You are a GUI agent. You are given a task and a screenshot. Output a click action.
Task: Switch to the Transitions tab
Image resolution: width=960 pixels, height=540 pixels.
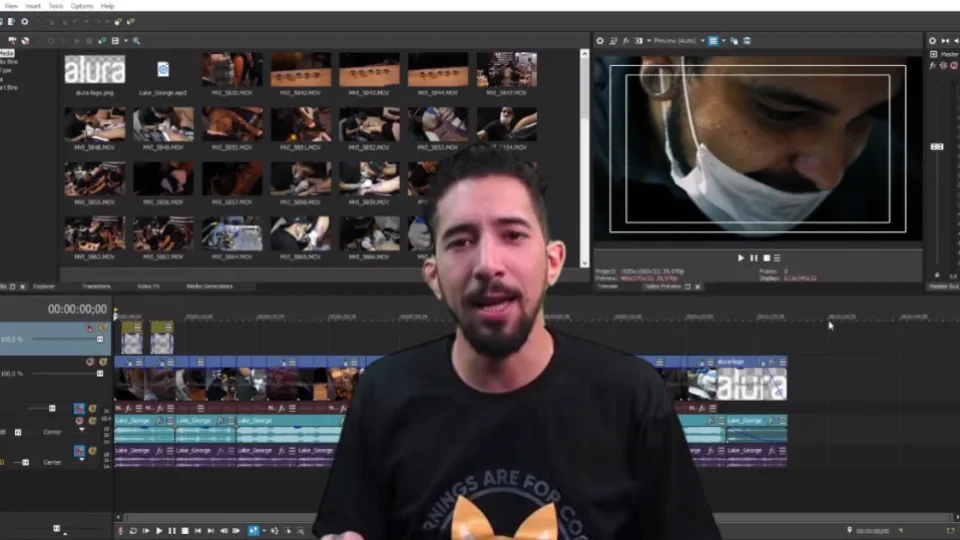(x=96, y=287)
